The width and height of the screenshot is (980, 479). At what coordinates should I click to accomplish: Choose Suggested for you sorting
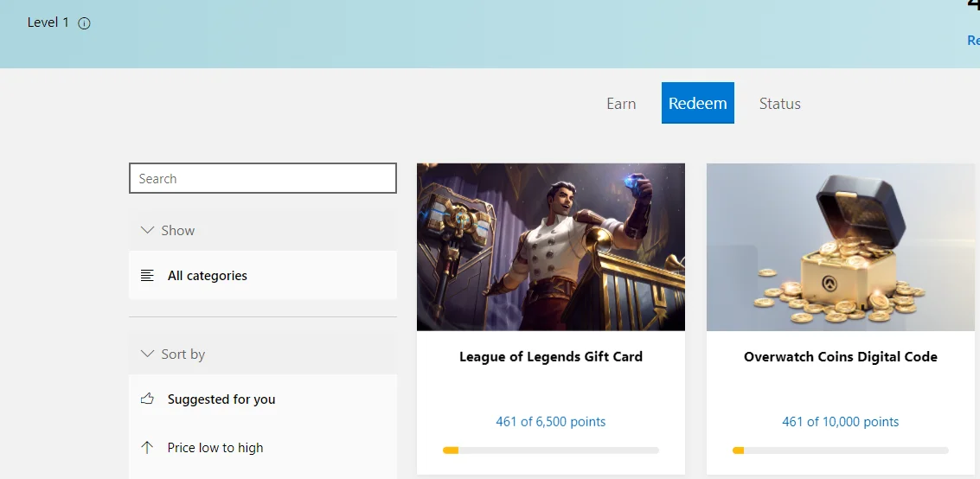coord(262,399)
